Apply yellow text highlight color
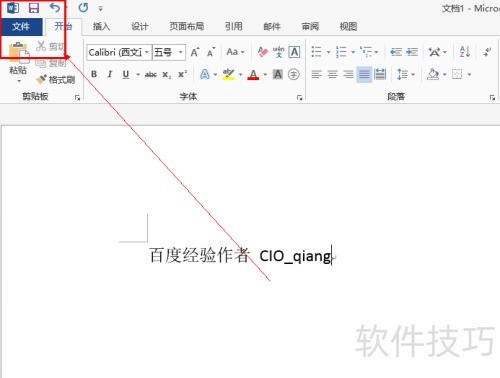The width and height of the screenshot is (500, 378). pos(228,74)
